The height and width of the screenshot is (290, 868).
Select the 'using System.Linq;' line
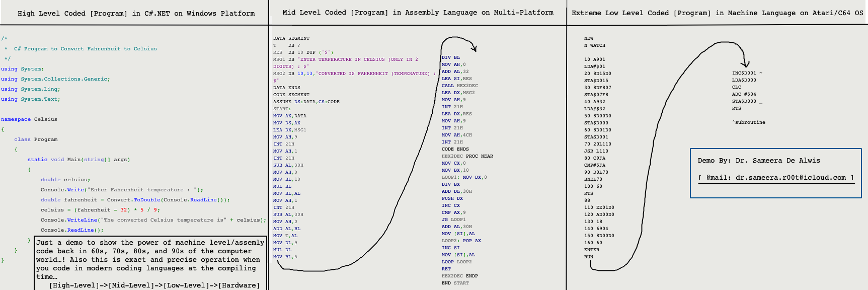click(31, 89)
